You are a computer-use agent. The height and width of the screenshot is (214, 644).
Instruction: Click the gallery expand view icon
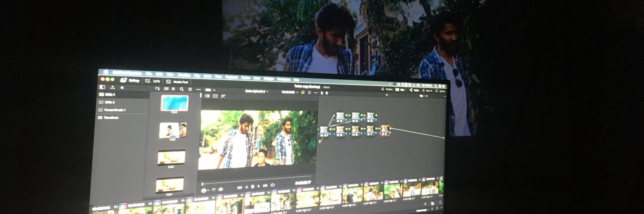190,89
